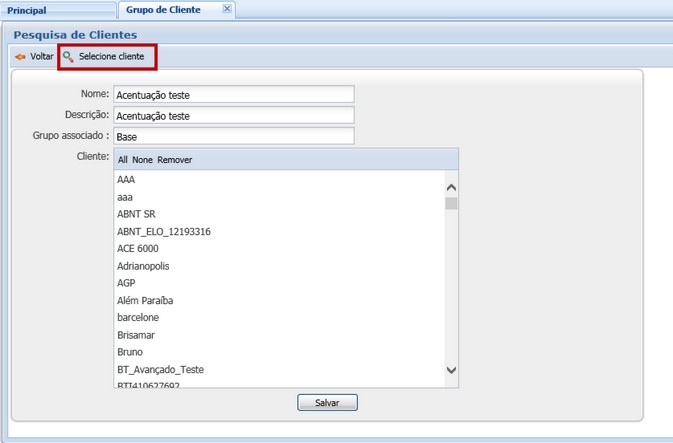Choose Além Paraíba in the client list

146,300
